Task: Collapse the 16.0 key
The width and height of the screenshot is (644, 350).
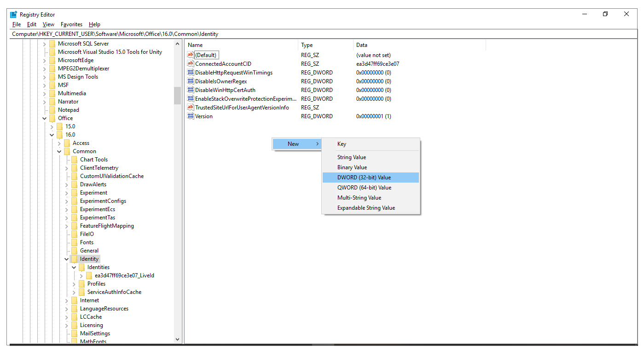Action: pos(52,135)
